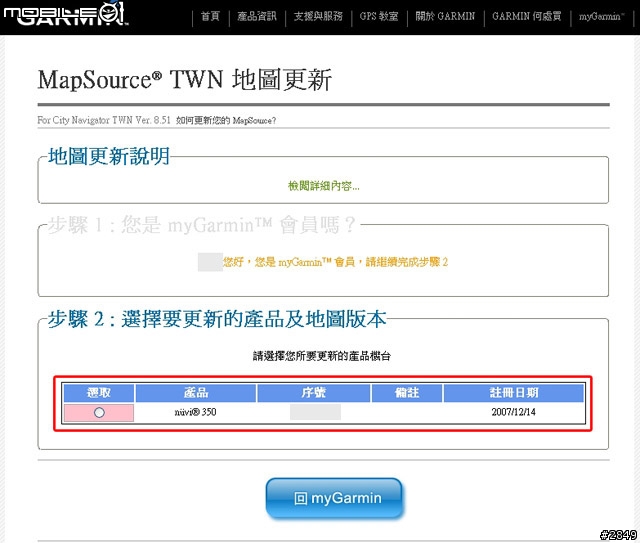Click the 2007/12/14 registration date cell

click(513, 412)
